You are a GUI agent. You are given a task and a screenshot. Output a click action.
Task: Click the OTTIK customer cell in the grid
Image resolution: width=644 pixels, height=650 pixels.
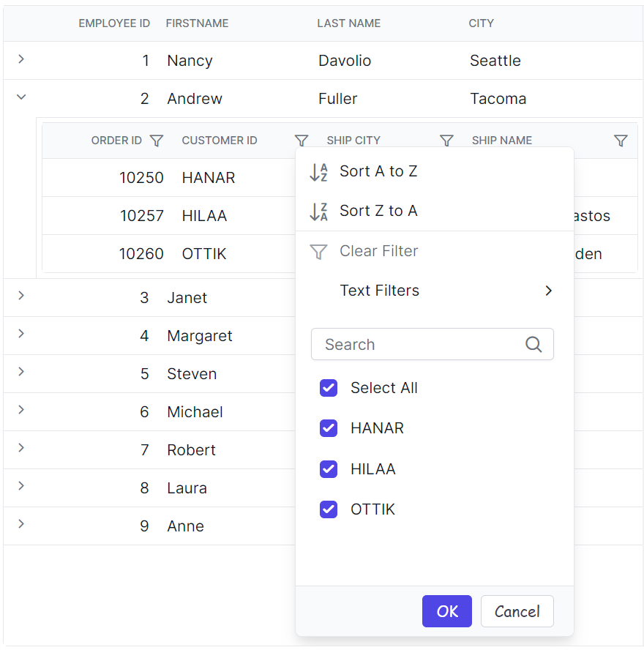[x=204, y=254]
